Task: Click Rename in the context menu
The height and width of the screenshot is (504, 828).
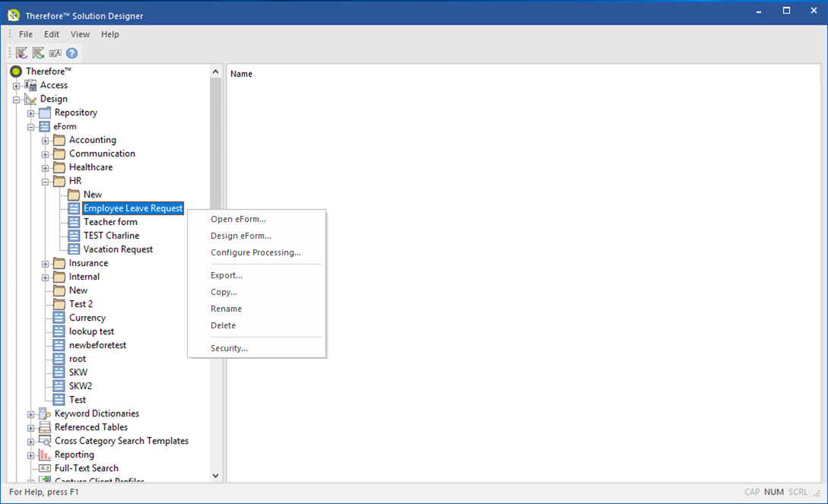Action: 226,309
